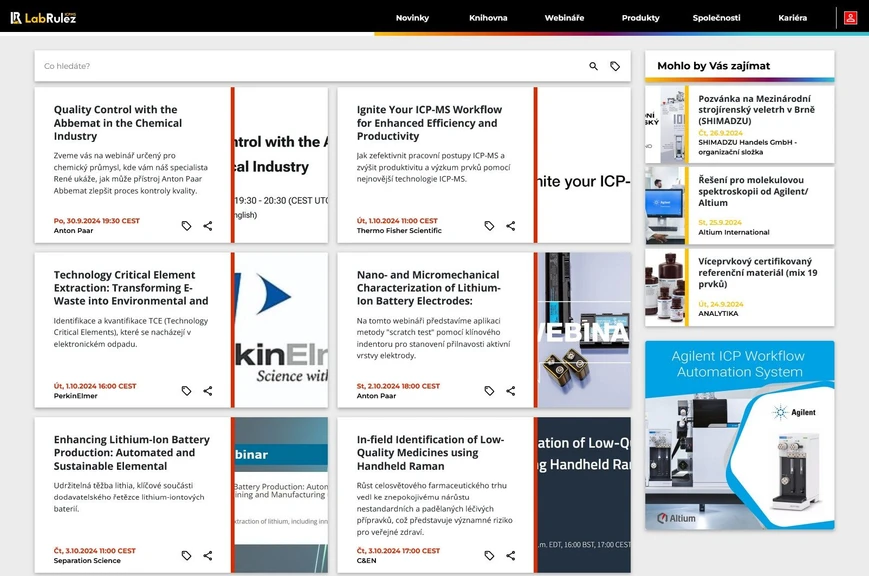Click the Agilent/Altium computer thumbnail

(665, 206)
